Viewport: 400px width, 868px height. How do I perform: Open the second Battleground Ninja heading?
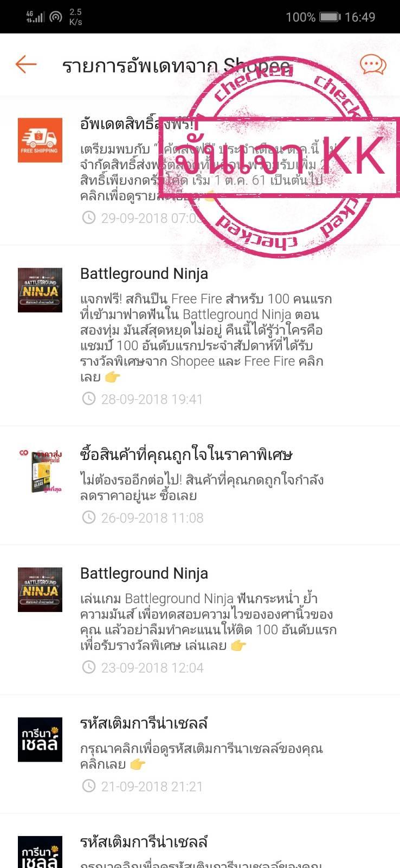[x=144, y=573]
